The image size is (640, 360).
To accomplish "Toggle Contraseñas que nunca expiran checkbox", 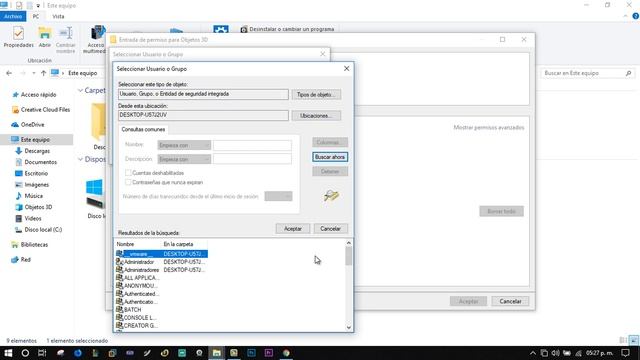I will tap(128, 182).
